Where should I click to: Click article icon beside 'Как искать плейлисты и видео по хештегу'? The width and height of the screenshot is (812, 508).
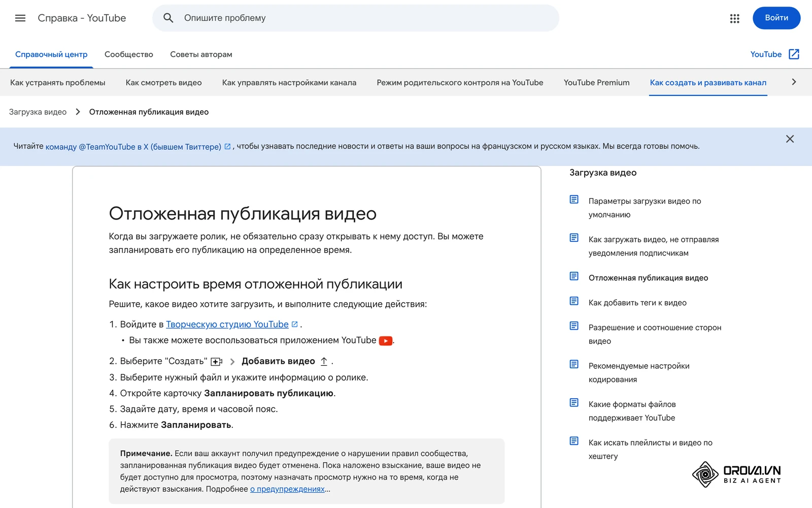pos(574,441)
